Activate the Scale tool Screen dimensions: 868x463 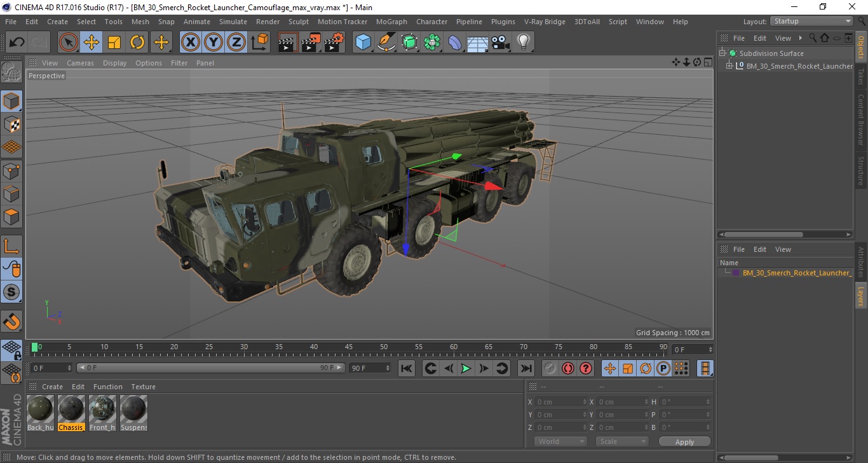[x=114, y=43]
